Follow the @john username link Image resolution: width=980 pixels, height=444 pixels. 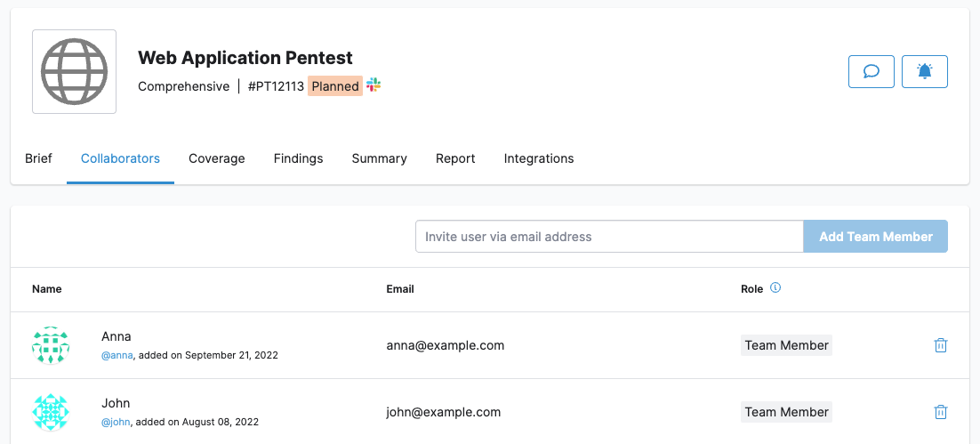coord(116,422)
